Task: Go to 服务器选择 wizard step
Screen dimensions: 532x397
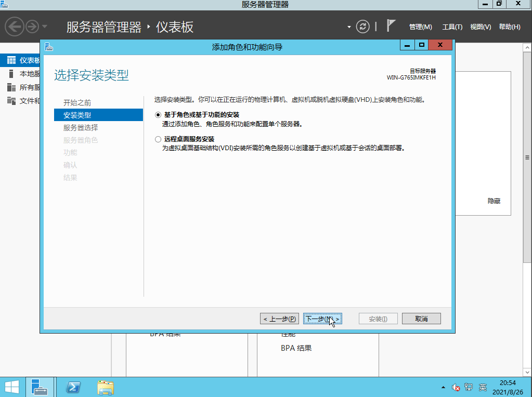Action: [81, 128]
